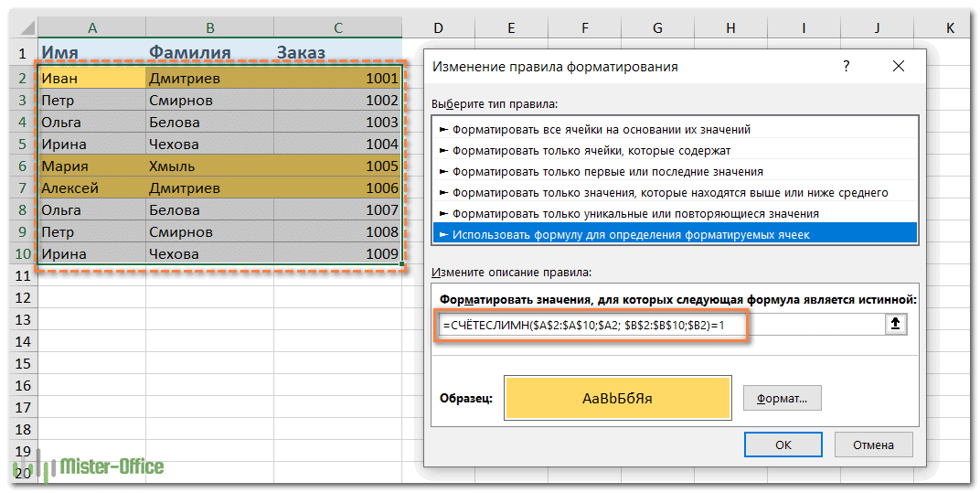
Task: Select column K header
Action: tap(950, 29)
